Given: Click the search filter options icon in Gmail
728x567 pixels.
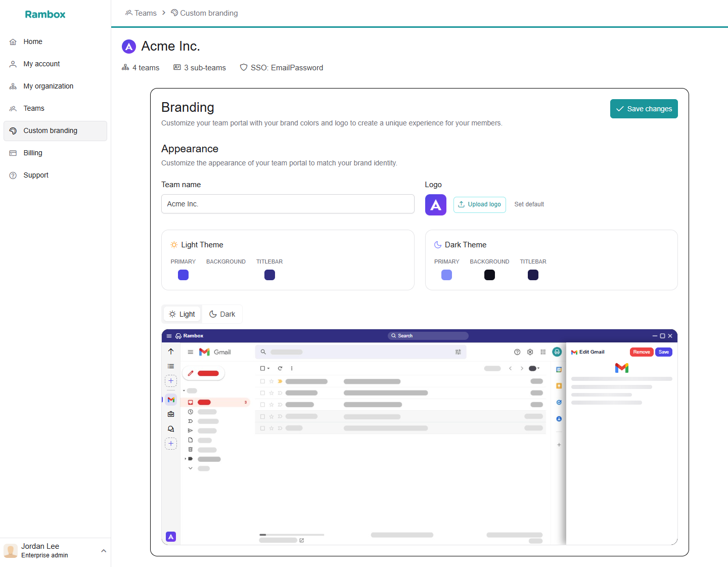Looking at the screenshot, I should 458,352.
